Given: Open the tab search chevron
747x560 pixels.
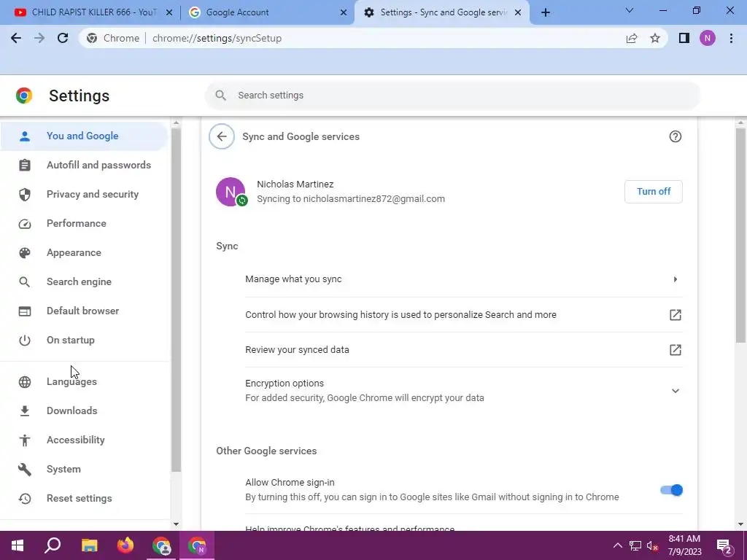Looking at the screenshot, I should [x=630, y=10].
